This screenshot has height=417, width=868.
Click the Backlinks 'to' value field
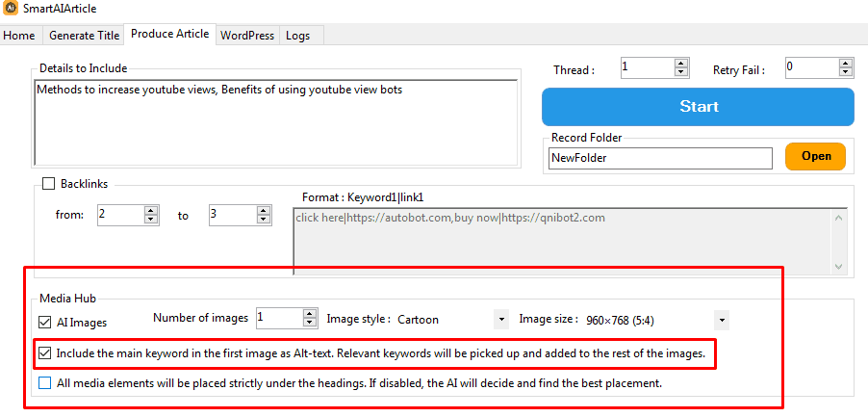(x=233, y=216)
